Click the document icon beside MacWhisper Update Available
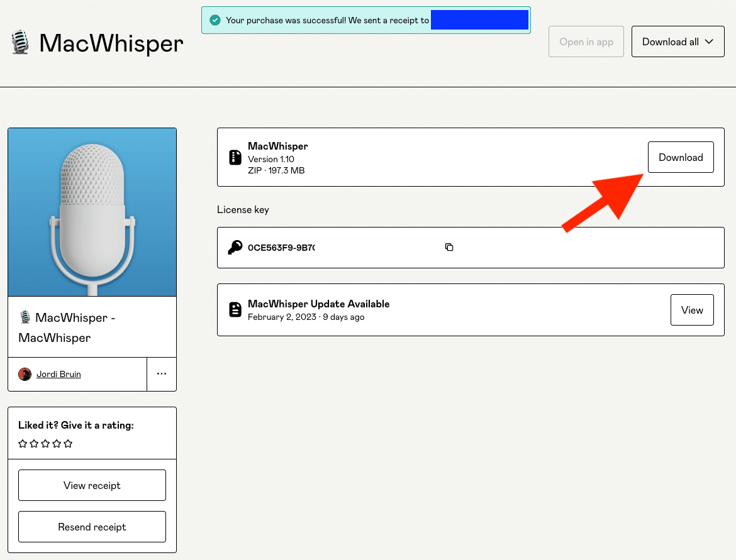The height and width of the screenshot is (560, 736). 235,309
